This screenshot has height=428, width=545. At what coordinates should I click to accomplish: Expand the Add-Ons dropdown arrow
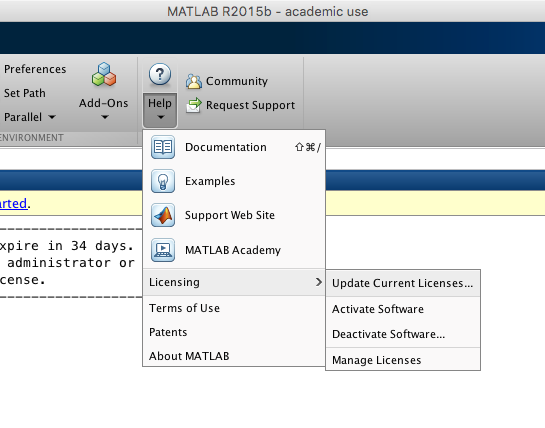tap(105, 118)
